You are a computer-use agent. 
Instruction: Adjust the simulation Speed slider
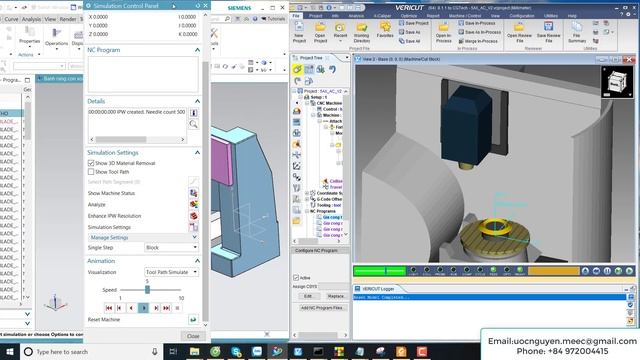point(147,290)
